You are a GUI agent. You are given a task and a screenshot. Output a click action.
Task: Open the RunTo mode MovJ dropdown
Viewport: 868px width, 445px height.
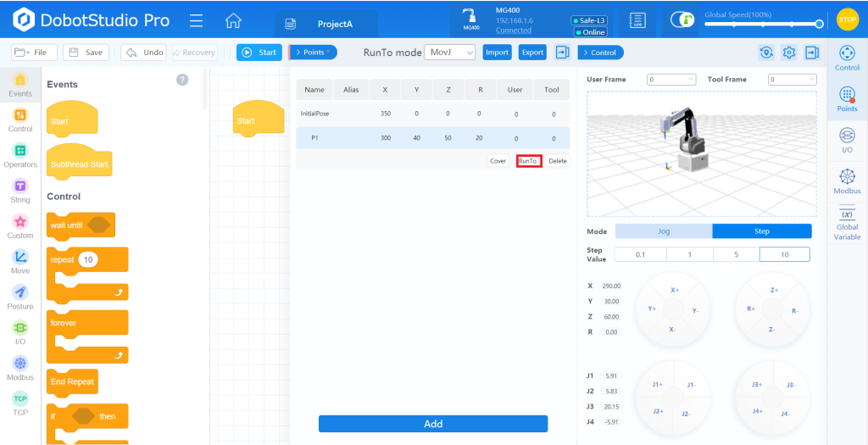coord(449,53)
